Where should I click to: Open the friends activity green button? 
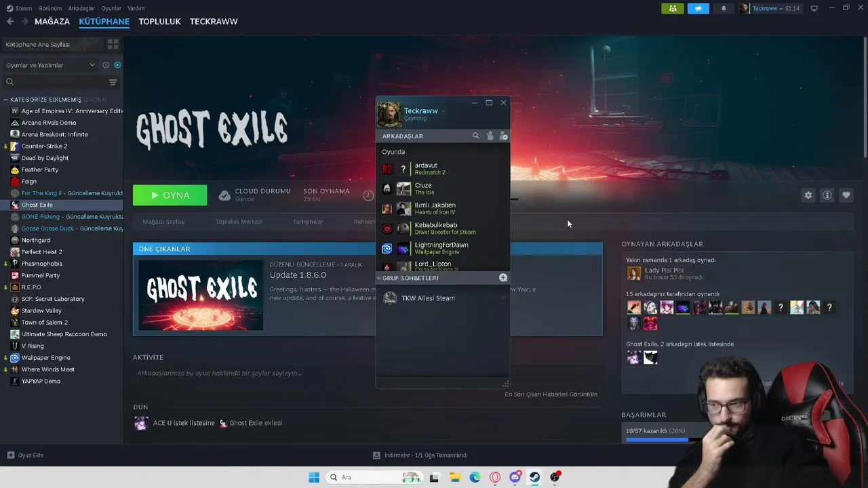point(673,8)
